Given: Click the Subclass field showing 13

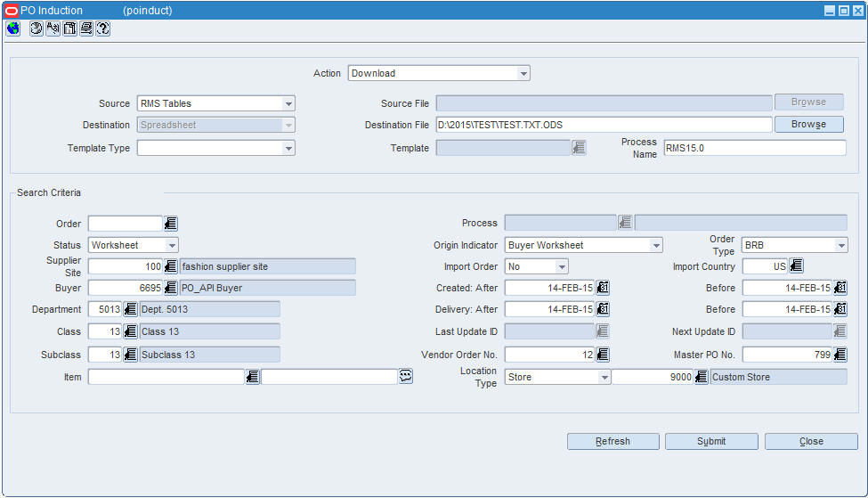Looking at the screenshot, I should (x=105, y=355).
